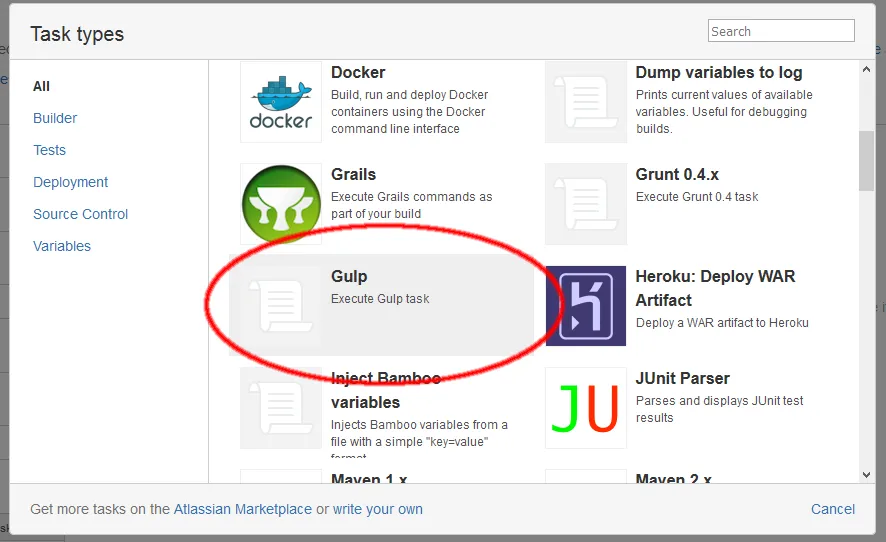Click the Grunt 0.4.x scroll icon
886x542 pixels.
pos(586,204)
